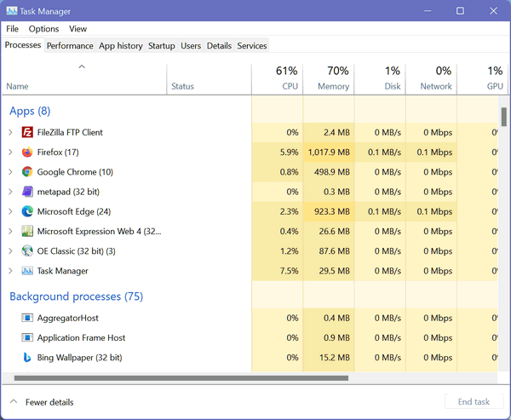Viewport: 511px width, 420px height.
Task: Click the Bing Wallpaper icon
Action: click(27, 358)
